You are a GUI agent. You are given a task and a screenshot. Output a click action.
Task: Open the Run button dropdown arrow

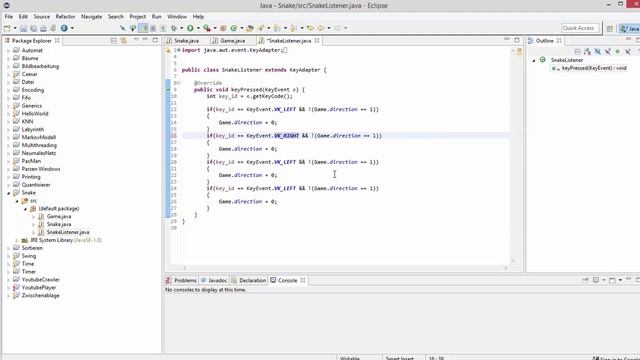198,28
